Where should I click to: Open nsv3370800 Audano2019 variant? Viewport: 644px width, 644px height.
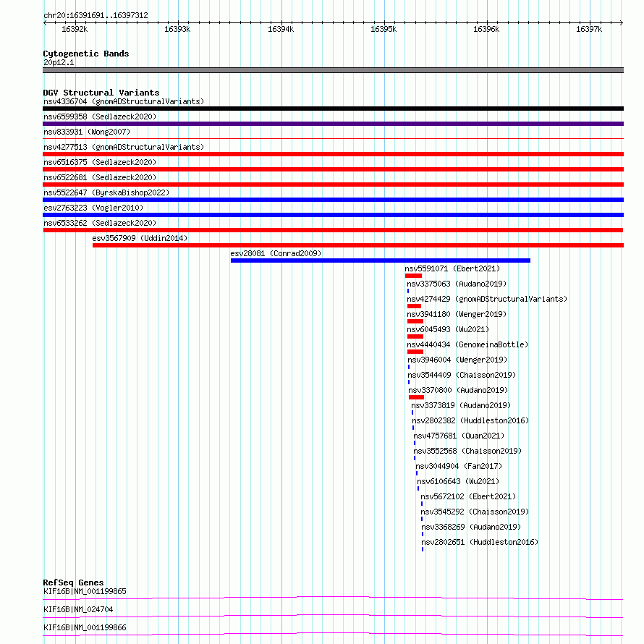(458, 390)
